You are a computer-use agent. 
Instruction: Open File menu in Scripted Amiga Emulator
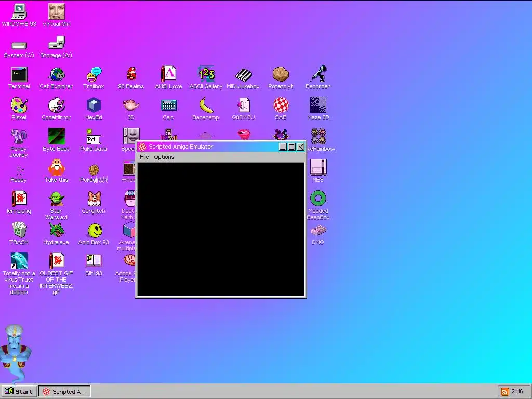click(144, 157)
